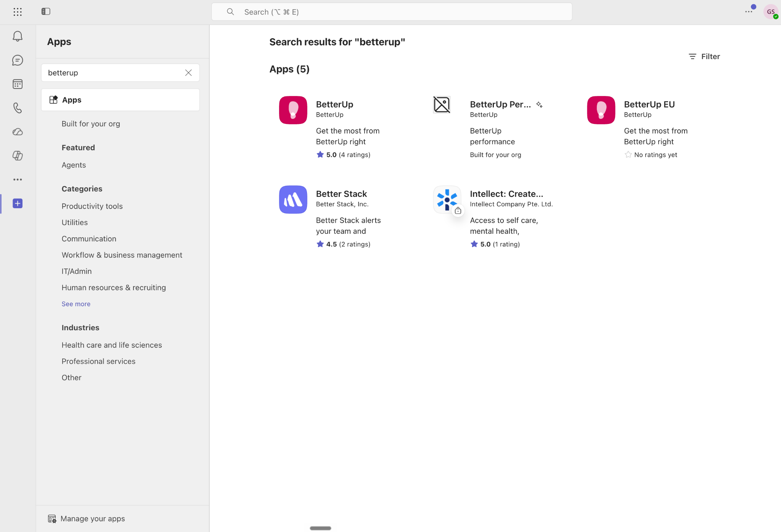
Task: Open the Filter dropdown for results
Action: [704, 56]
